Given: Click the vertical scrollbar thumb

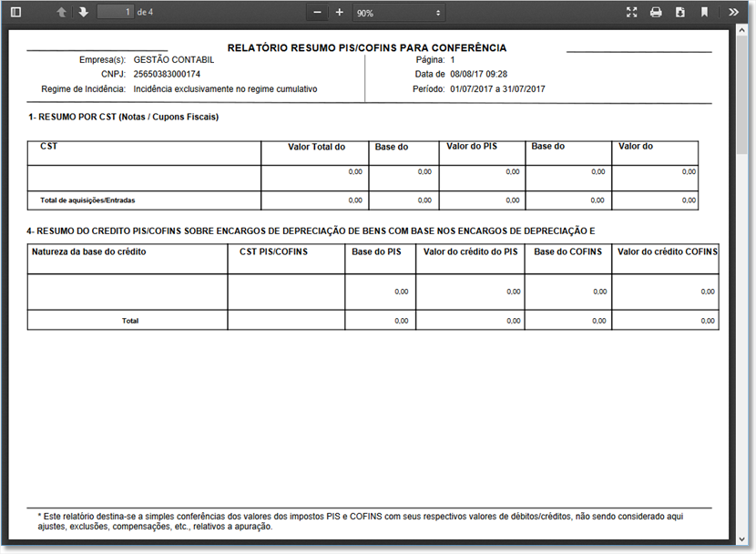Looking at the screenshot, I should [x=741, y=96].
